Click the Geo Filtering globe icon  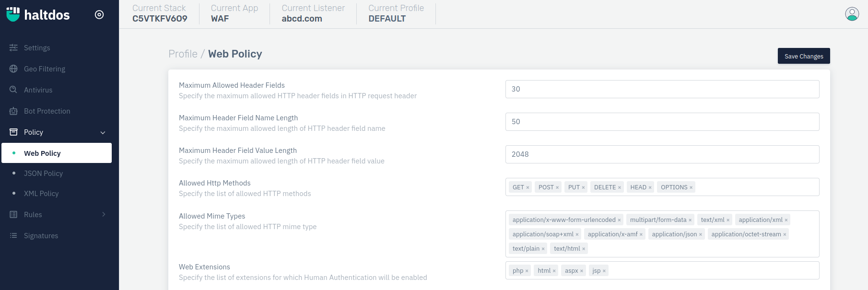[13, 69]
